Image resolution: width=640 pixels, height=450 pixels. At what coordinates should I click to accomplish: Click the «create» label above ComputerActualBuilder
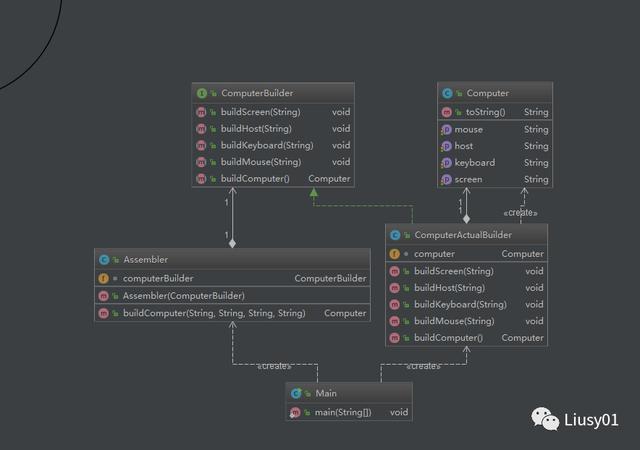pos(520,213)
